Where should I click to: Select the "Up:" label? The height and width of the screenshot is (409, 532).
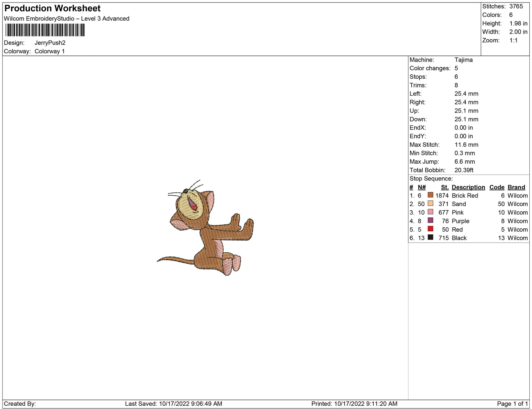click(414, 110)
